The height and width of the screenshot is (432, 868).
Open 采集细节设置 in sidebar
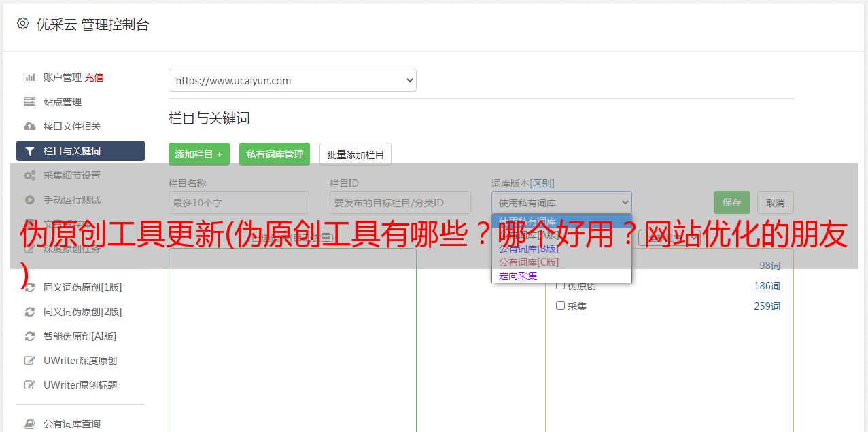[72, 175]
